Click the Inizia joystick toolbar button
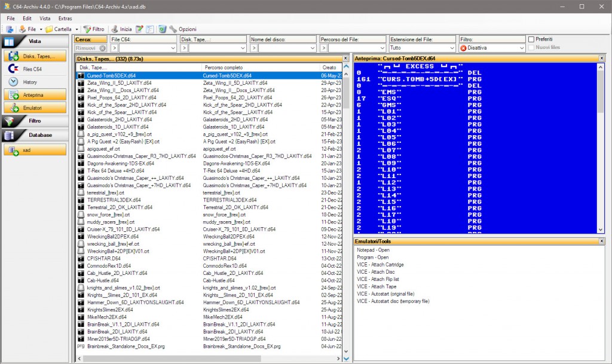This screenshot has height=364, width=612. tap(121, 29)
